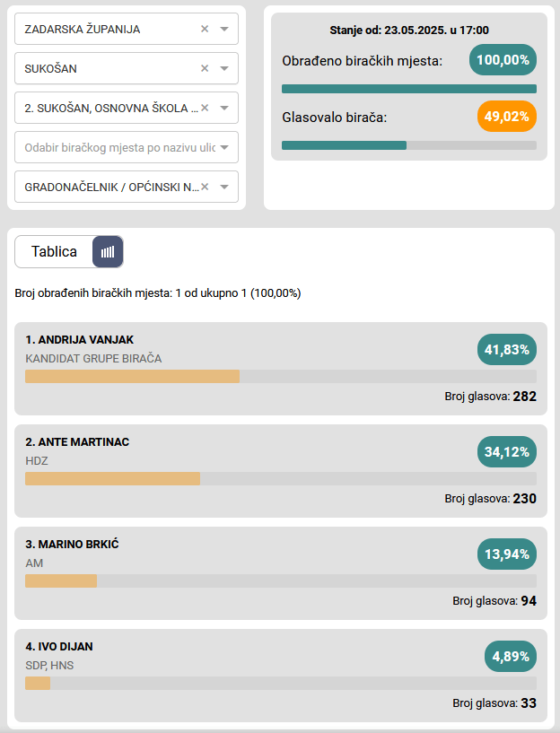
Task: Open the SUKOŠAN municipality dropdown arrow
Action: 224,68
